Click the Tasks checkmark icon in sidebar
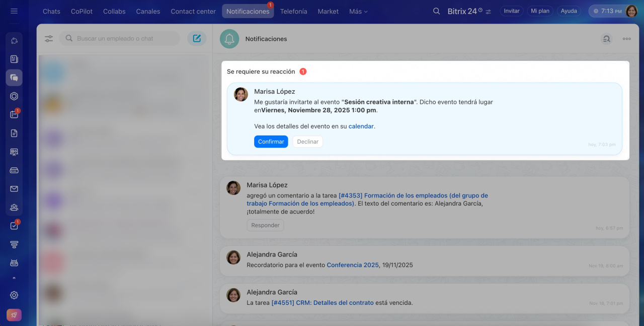 tap(14, 226)
